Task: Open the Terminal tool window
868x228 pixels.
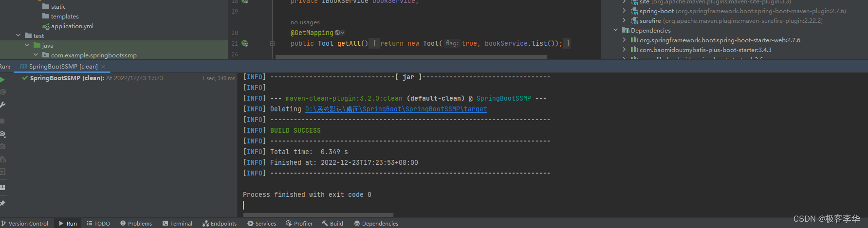Action: tap(177, 224)
